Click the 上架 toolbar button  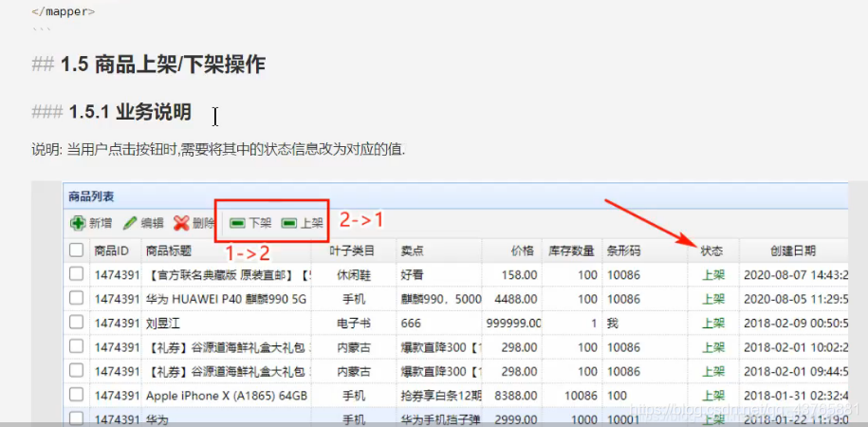tap(302, 223)
